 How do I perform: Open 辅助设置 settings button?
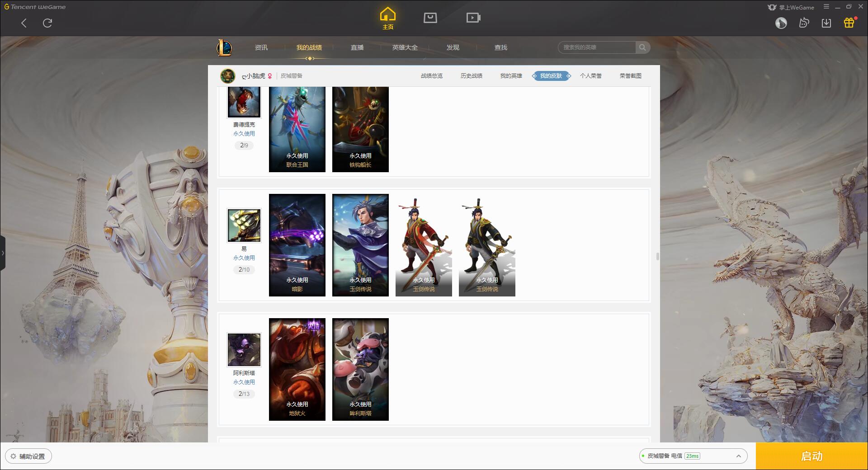click(x=28, y=456)
